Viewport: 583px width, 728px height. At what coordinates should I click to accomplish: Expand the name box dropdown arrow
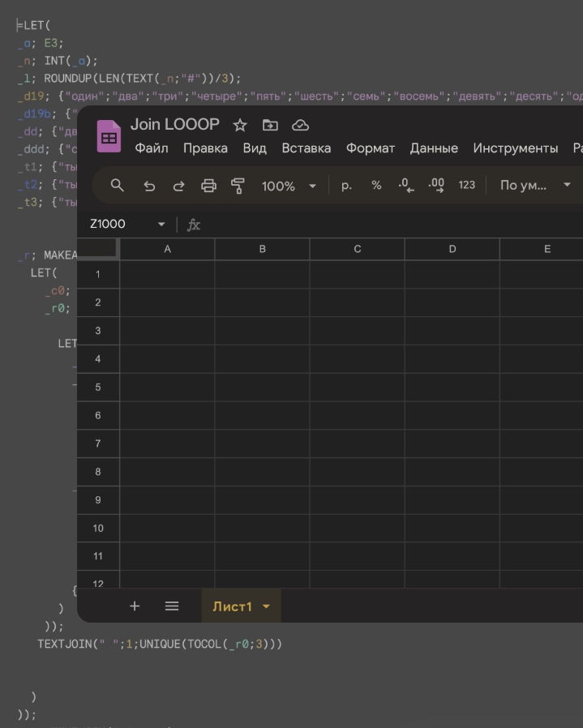161,225
